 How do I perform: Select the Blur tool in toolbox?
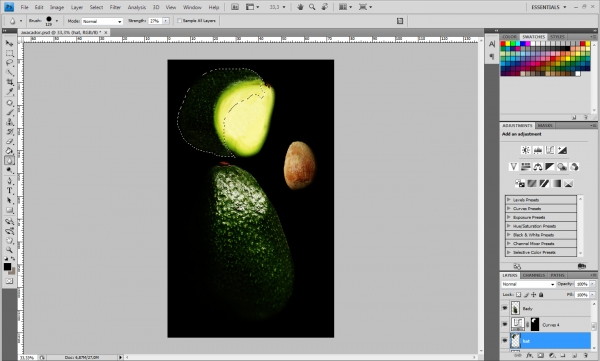(9, 160)
